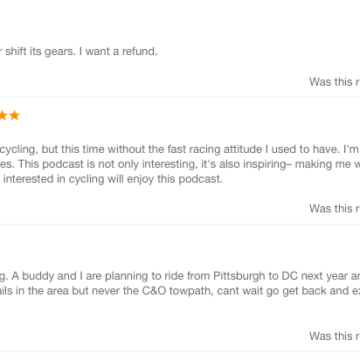Click 'DC next year' in the last review
This screenshot has width=360, height=360.
(309, 276)
